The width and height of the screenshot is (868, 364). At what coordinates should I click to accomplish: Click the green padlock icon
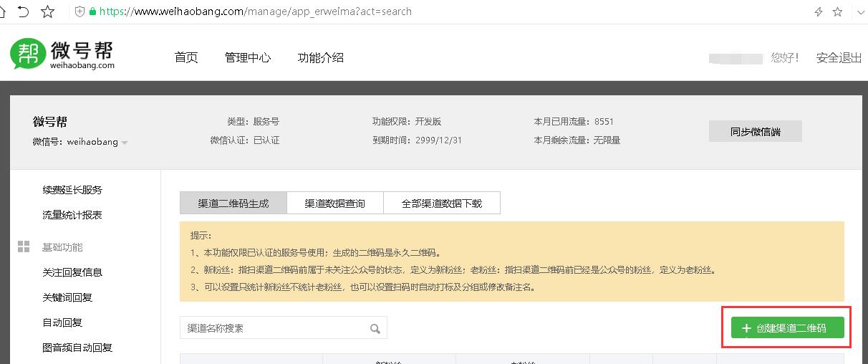pos(92,11)
